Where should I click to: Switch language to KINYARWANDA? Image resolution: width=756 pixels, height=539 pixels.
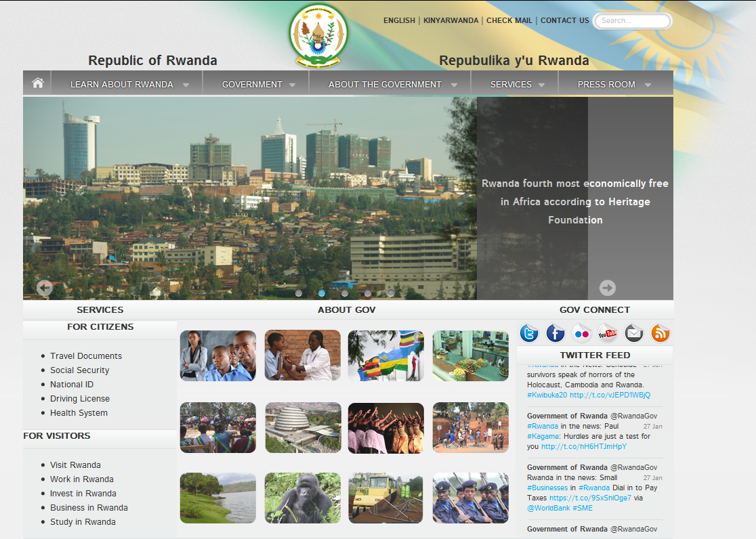(x=450, y=20)
